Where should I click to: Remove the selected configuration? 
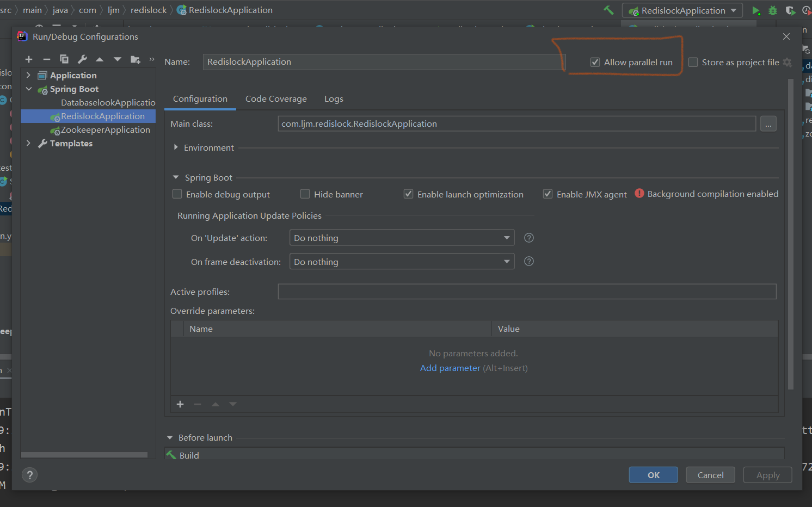tap(47, 59)
